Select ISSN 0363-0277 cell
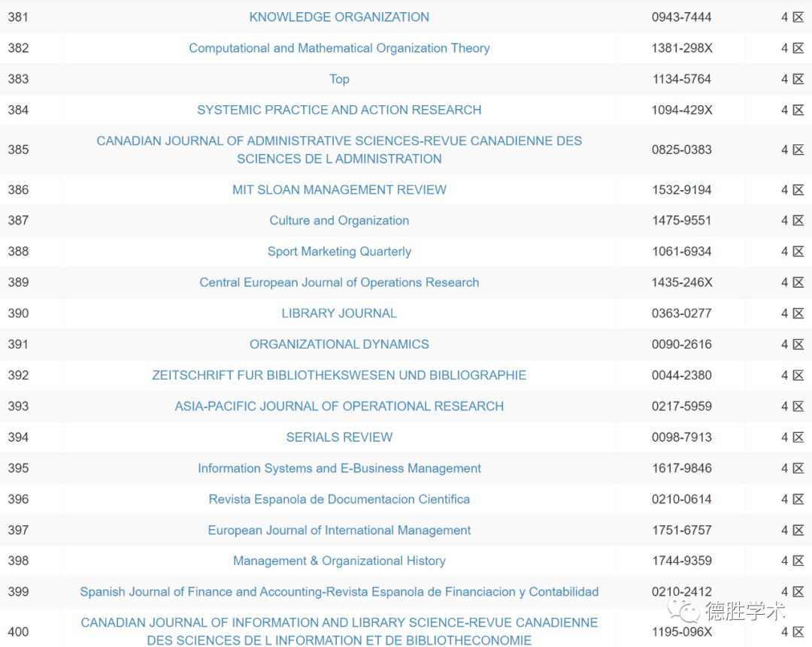Screen dimensions: 812x647 click(681, 313)
